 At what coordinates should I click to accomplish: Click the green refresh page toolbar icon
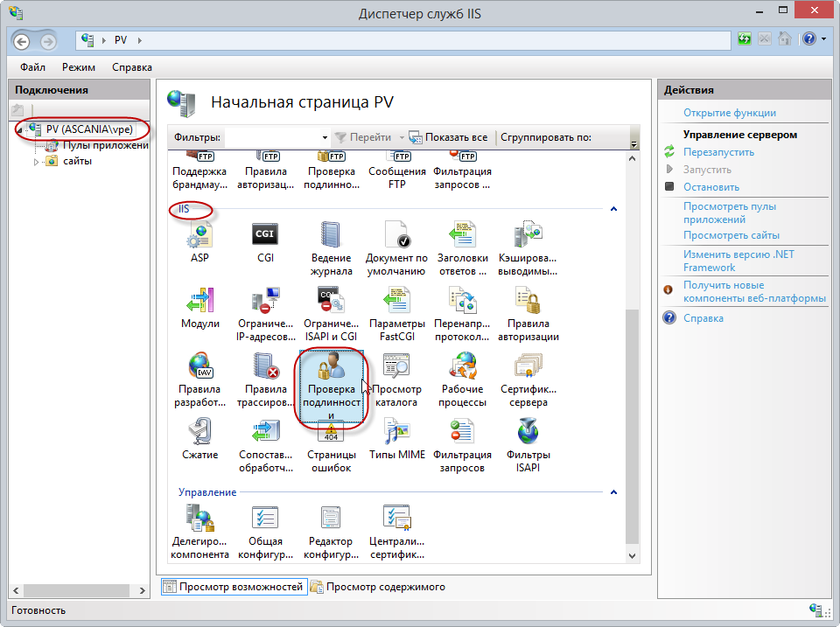[x=744, y=39]
